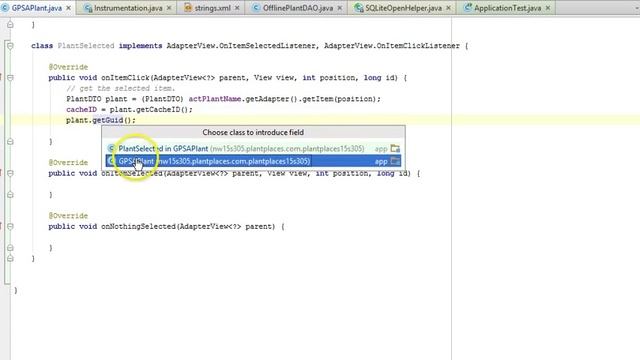Close the strings.xml tab
Image resolution: width=640 pixels, height=360 pixels.
click(237, 8)
